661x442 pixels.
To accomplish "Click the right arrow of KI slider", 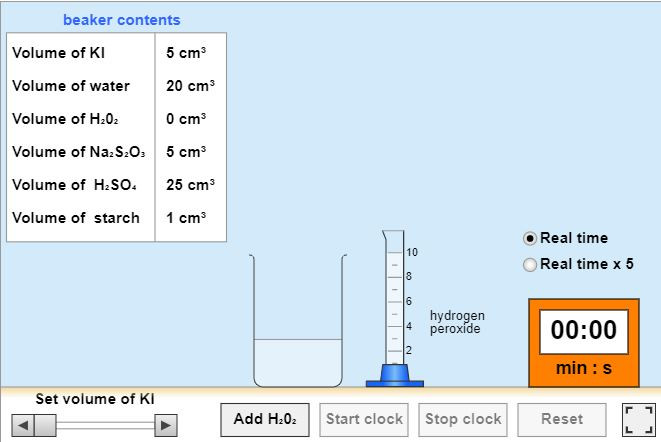I will 166,425.
